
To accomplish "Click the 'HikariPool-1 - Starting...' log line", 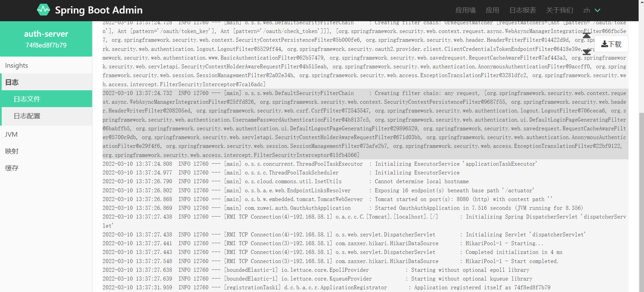I will click(365, 243).
